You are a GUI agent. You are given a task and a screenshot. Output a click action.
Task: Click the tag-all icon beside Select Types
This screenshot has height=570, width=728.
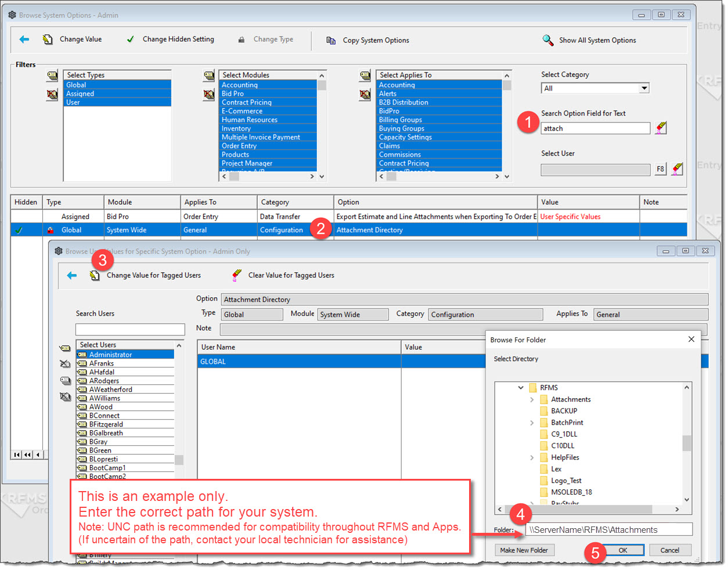point(52,75)
